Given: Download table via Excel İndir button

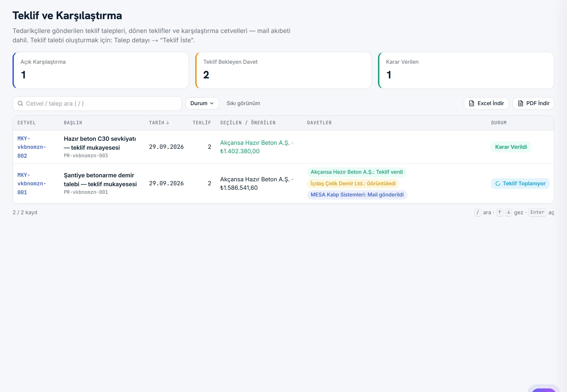Looking at the screenshot, I should (x=486, y=103).
